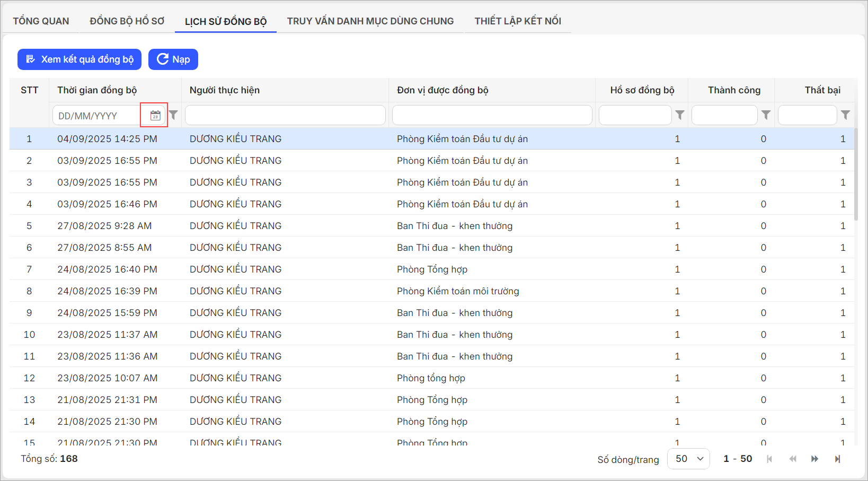Click filter icon for Hồ sơ đồng bộ
This screenshot has height=481, width=868.
click(680, 115)
